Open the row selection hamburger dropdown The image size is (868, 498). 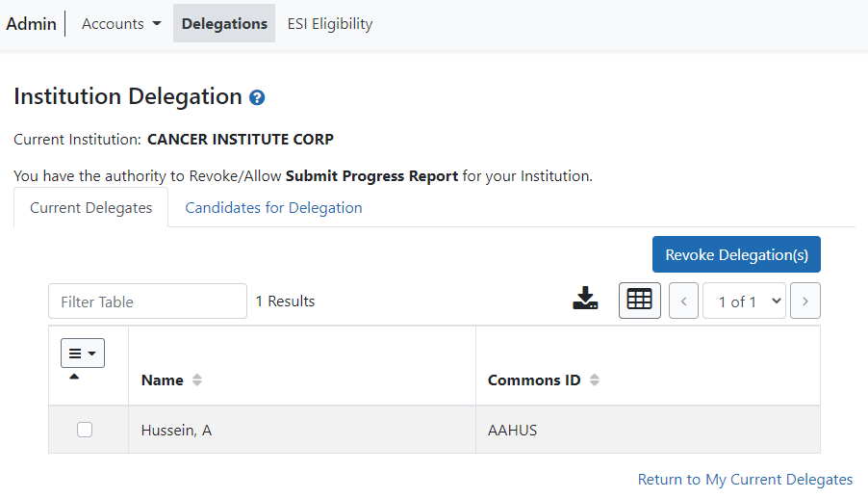83,353
